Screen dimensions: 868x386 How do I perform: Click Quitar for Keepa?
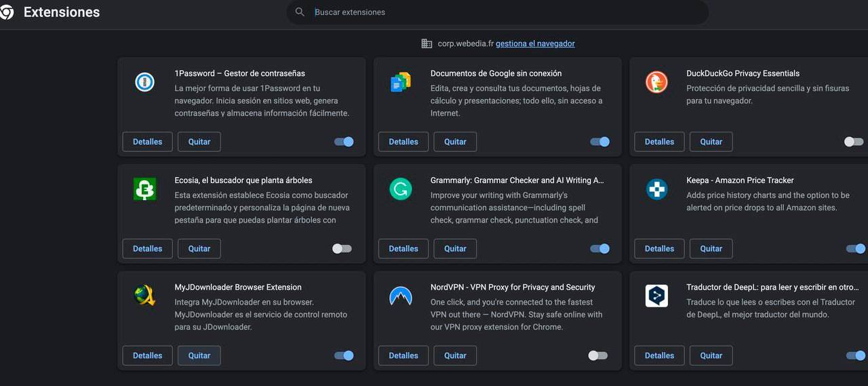point(711,249)
